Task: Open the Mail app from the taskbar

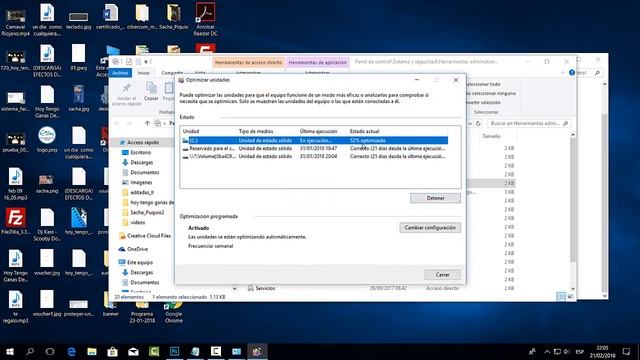Action: pos(133,351)
